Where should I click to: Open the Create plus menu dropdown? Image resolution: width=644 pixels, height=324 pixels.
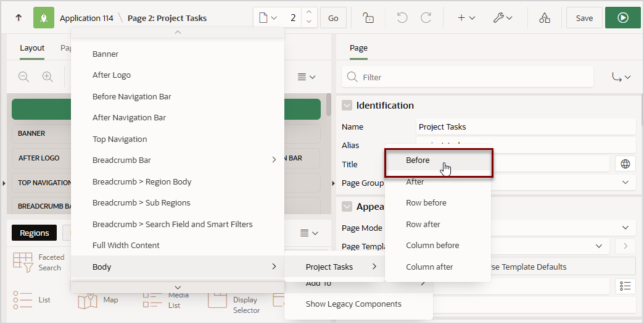(x=466, y=18)
